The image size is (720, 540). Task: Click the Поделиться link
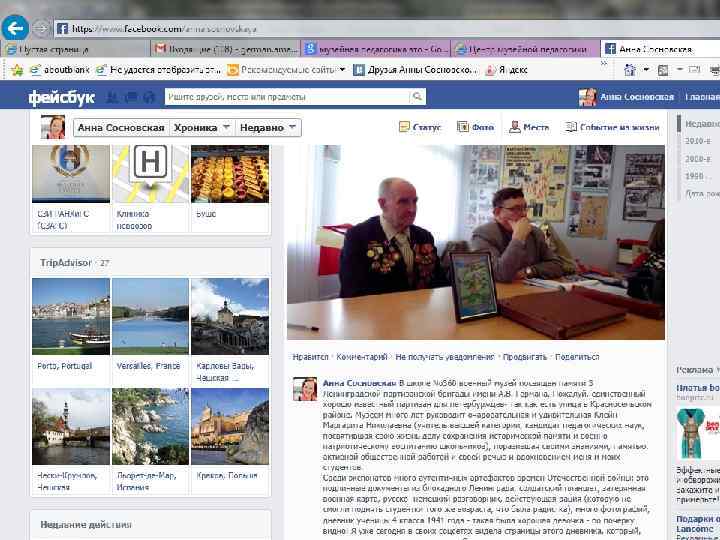pyautogui.click(x=577, y=357)
